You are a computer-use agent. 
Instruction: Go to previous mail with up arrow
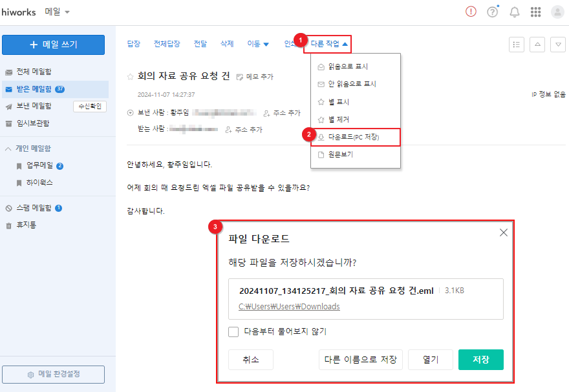pyautogui.click(x=537, y=45)
